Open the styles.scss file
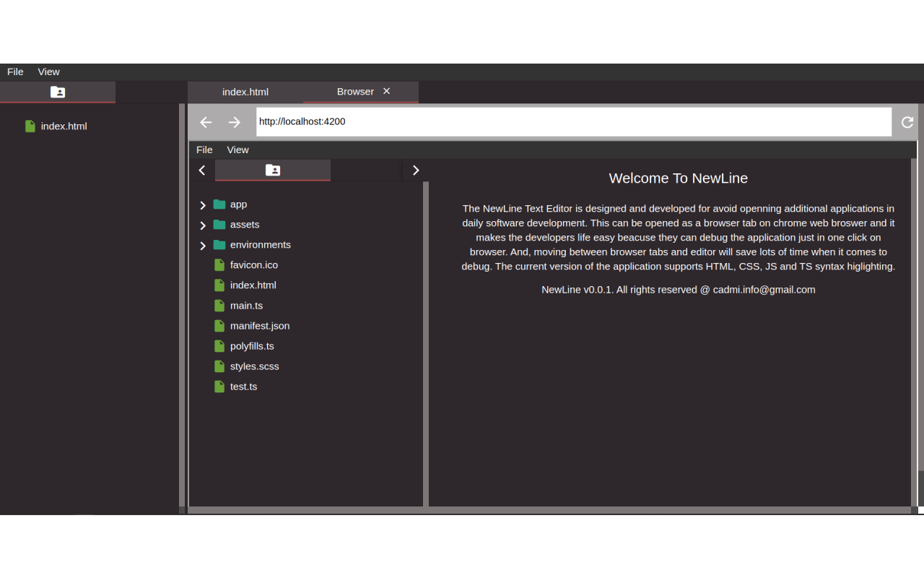Viewport: 924px width, 578px height. [255, 366]
